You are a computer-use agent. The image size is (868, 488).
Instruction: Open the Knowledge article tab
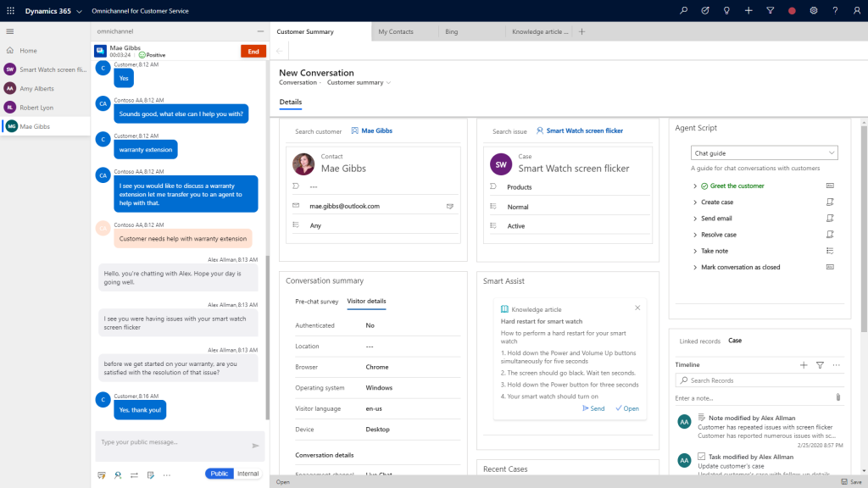click(x=540, y=30)
